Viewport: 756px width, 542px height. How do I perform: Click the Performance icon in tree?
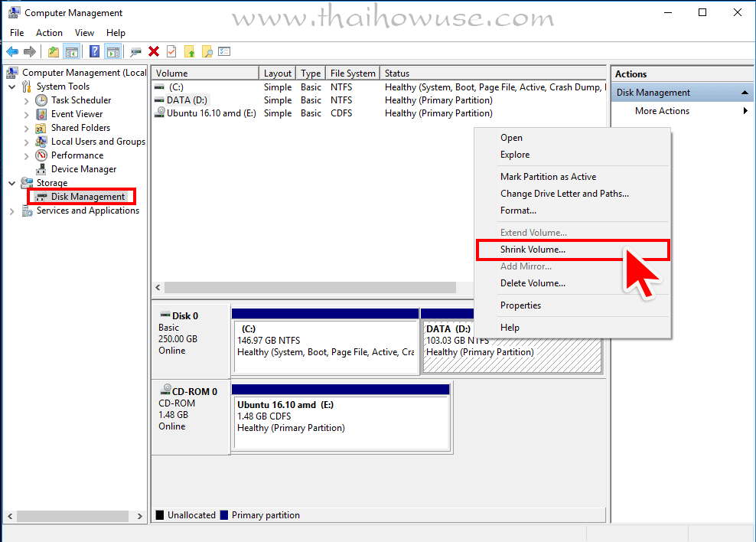point(41,155)
